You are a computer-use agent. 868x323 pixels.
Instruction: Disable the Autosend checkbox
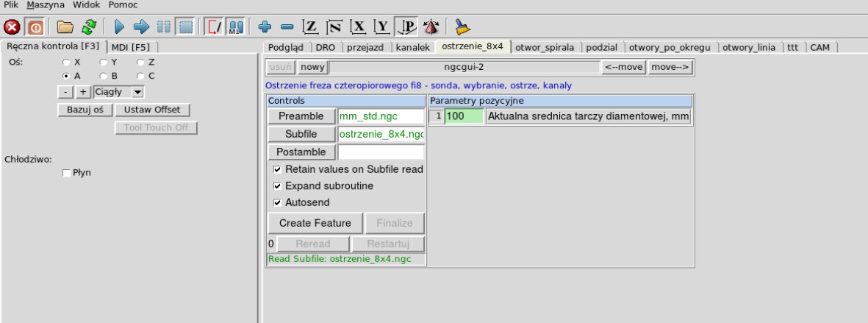tap(277, 203)
